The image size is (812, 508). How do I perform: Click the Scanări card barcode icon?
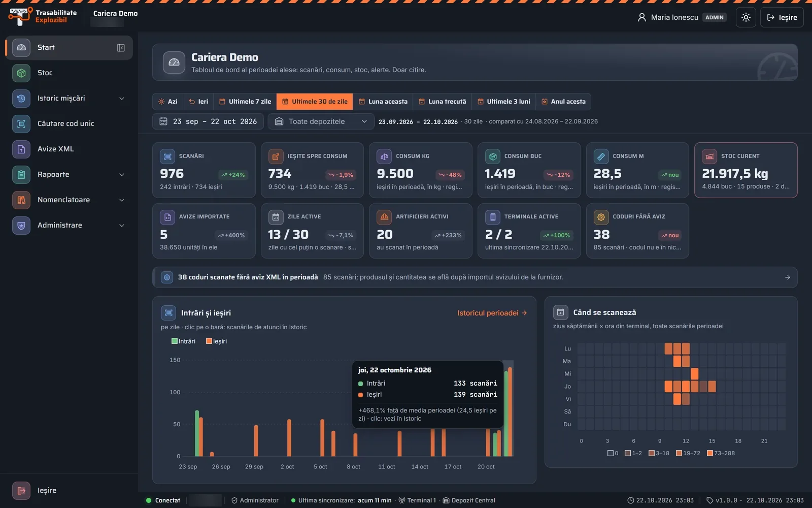[167, 156]
